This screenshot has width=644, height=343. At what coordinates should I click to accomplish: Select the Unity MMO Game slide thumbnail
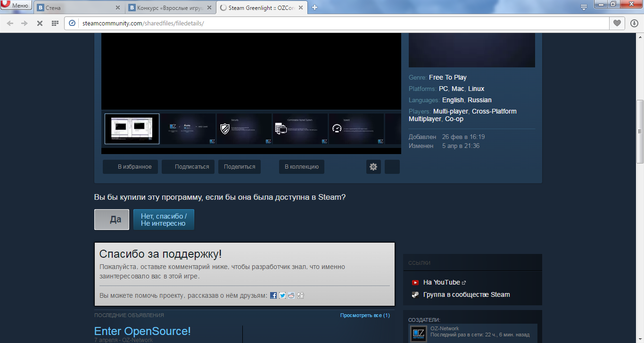188,129
